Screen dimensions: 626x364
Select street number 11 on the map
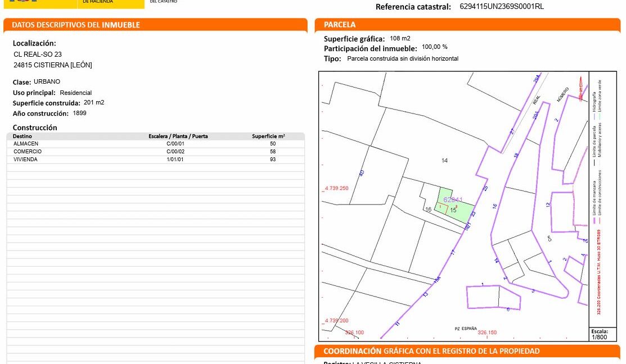(397, 324)
